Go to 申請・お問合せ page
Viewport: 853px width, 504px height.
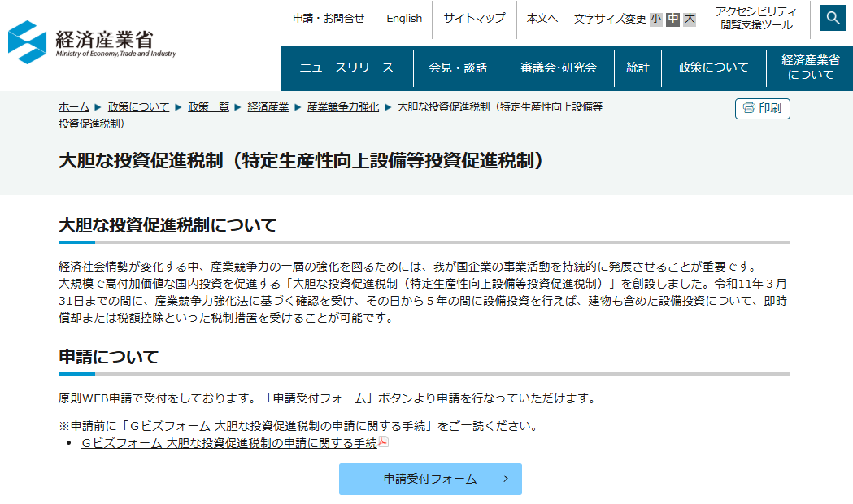click(329, 19)
